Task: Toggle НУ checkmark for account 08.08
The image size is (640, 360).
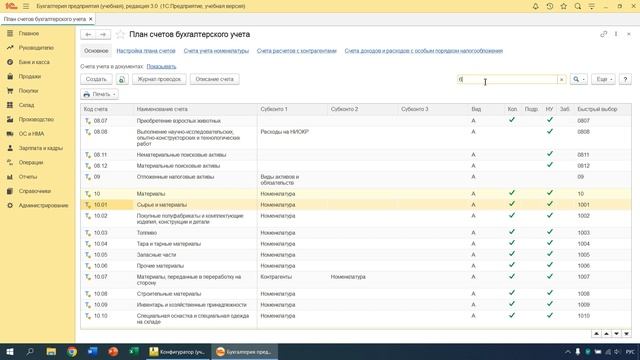Action: click(550, 131)
